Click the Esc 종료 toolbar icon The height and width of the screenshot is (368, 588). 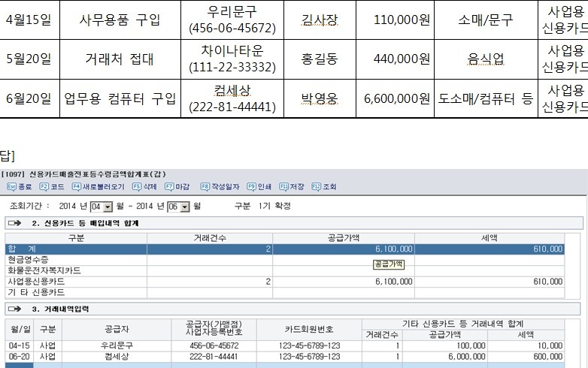(x=20, y=186)
